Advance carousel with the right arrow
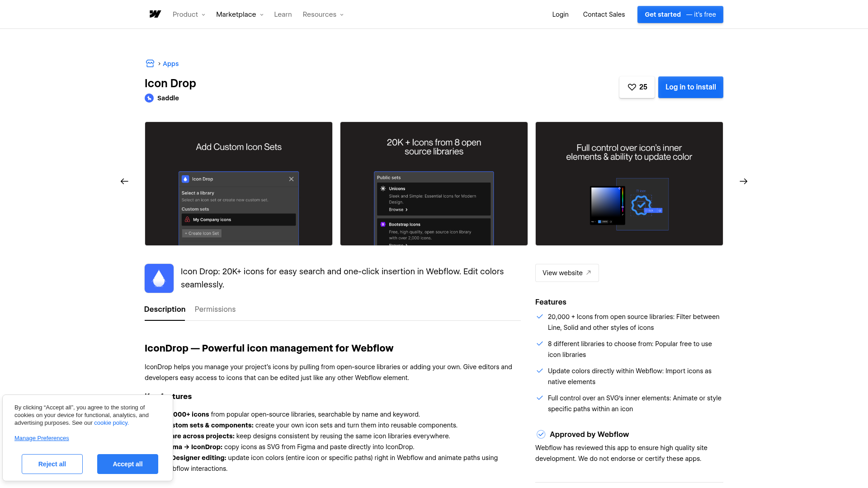 pos(743,181)
